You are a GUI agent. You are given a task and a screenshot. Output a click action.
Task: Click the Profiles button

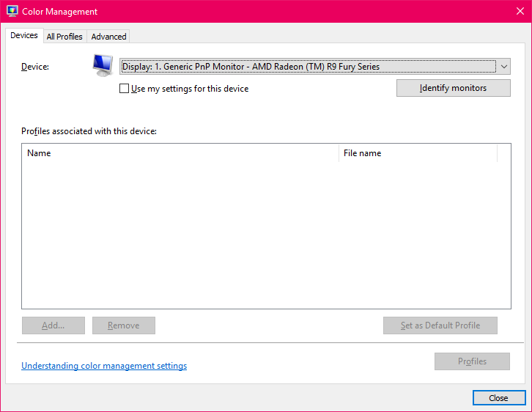[472, 361]
